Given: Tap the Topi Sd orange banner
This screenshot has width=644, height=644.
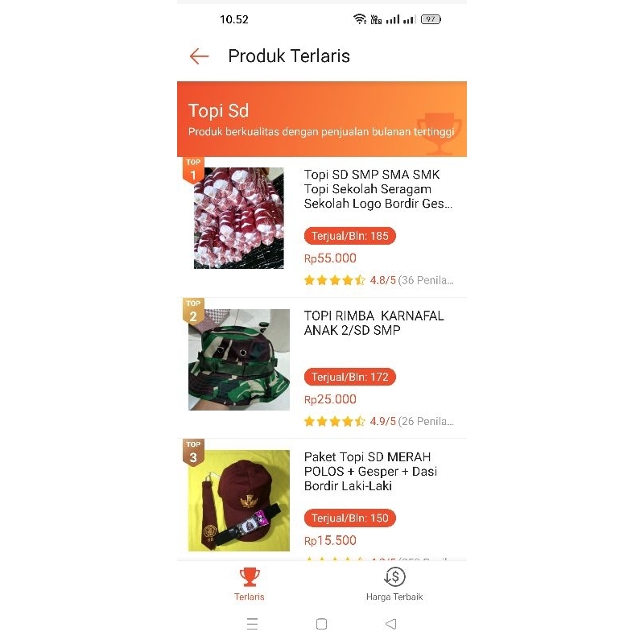Looking at the screenshot, I should pos(322,119).
